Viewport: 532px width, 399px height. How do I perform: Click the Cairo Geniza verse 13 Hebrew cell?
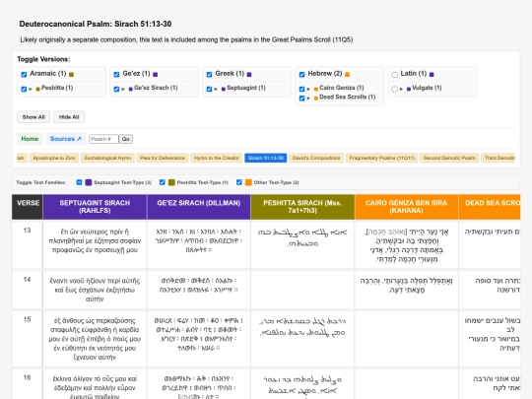click(407, 244)
